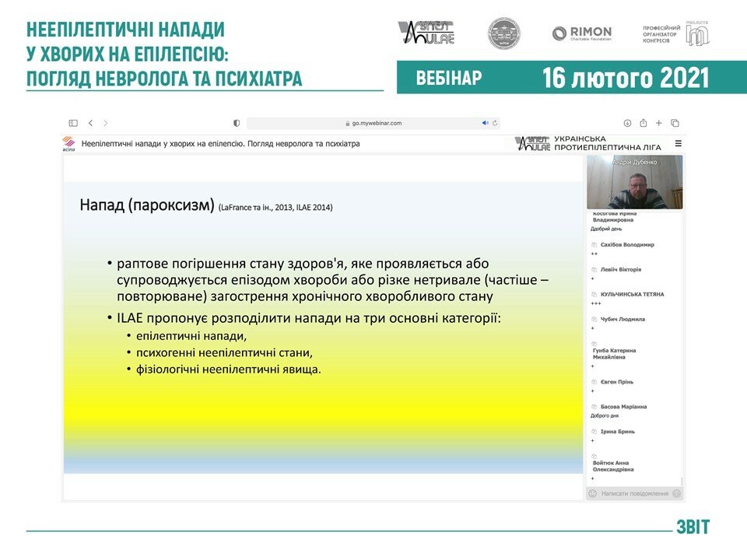The image size is (747, 560).
Task: Click the 'LaFrance та ін., 2013, ILAE 2014' citation
Action: (x=275, y=207)
